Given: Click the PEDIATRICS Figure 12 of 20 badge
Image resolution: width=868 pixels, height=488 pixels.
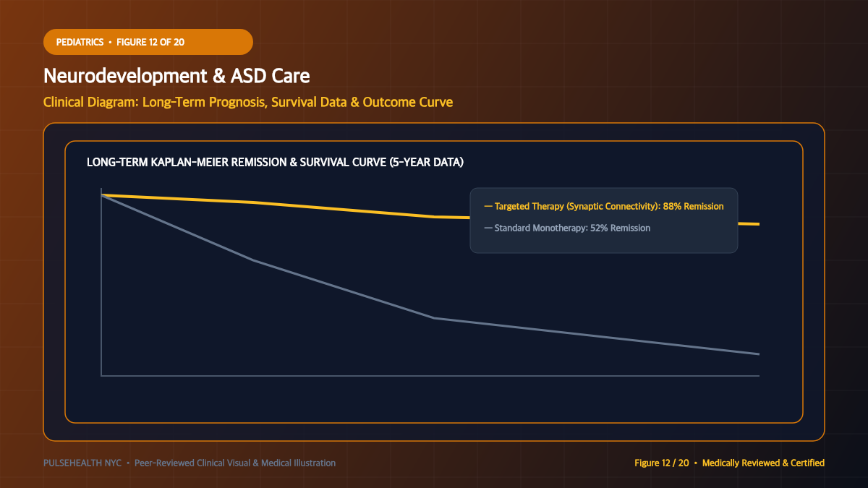Looking at the screenshot, I should [148, 42].
